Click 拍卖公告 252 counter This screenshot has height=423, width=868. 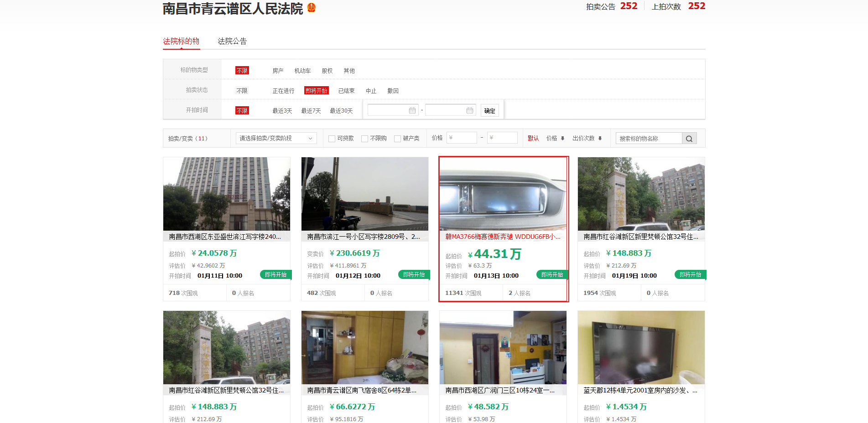click(612, 6)
